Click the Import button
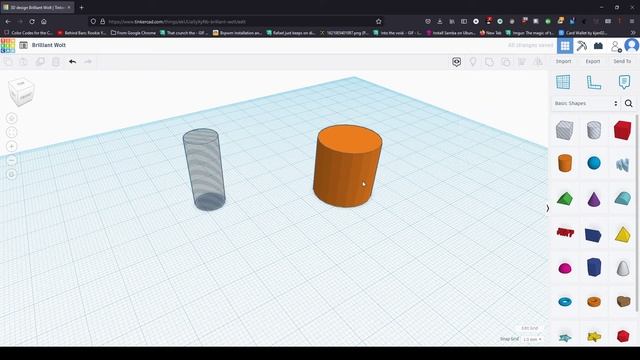This screenshot has width=640, height=360. (563, 61)
